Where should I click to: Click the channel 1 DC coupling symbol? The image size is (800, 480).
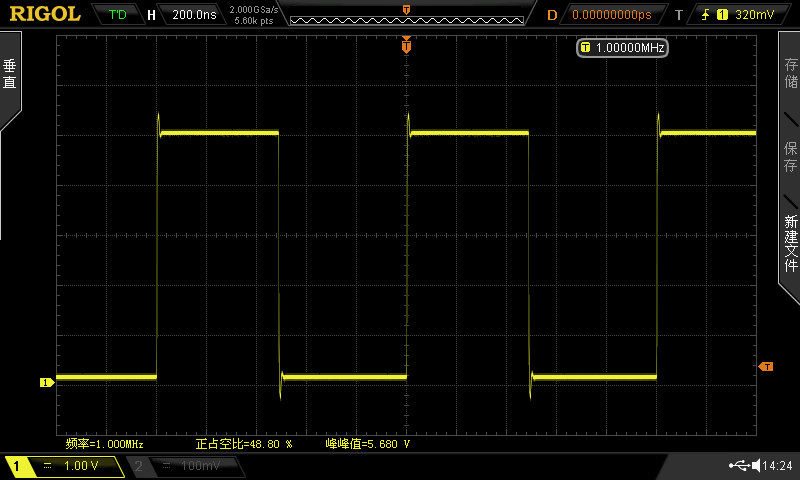(47, 465)
